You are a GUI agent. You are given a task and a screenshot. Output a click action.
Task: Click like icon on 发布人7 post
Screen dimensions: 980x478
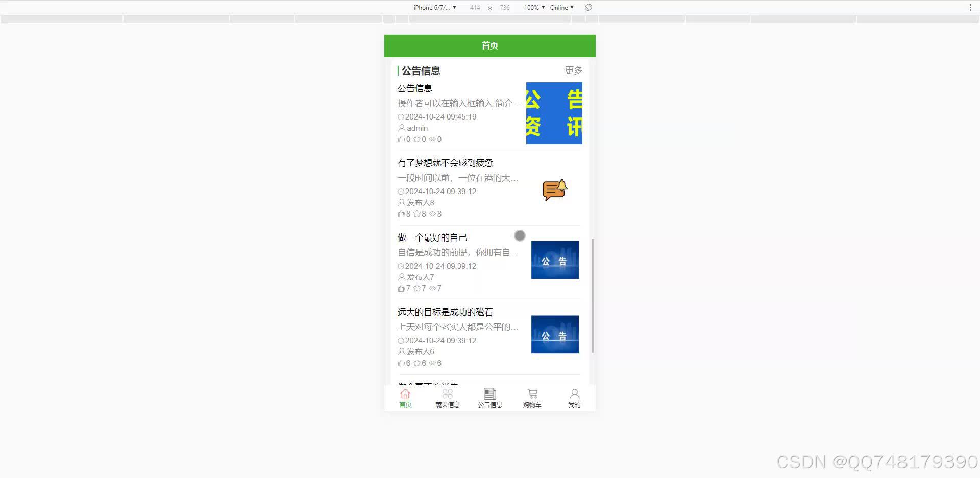click(401, 289)
